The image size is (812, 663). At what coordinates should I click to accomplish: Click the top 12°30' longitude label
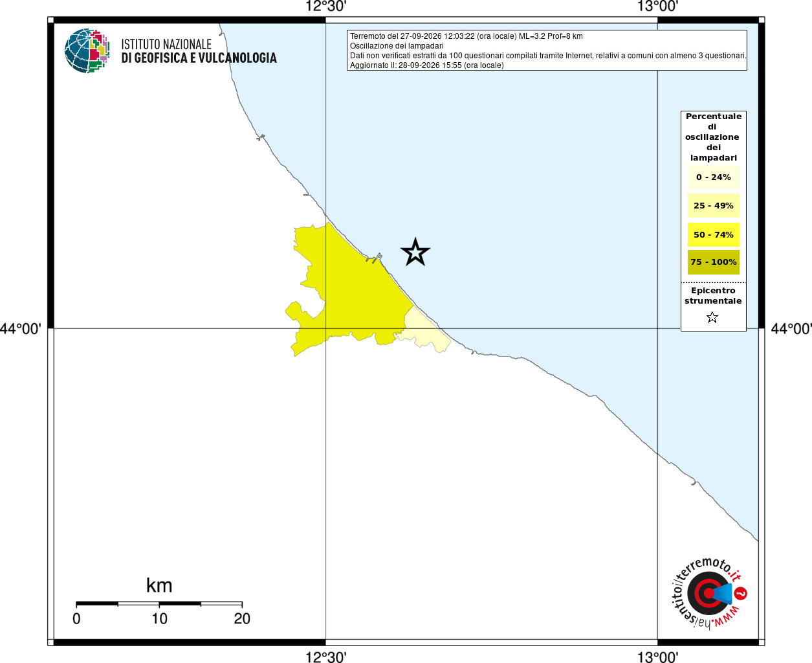(x=326, y=6)
